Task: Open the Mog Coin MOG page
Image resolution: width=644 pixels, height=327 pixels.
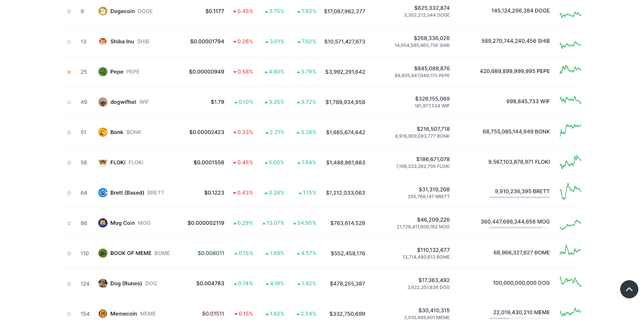Action: pos(130,223)
